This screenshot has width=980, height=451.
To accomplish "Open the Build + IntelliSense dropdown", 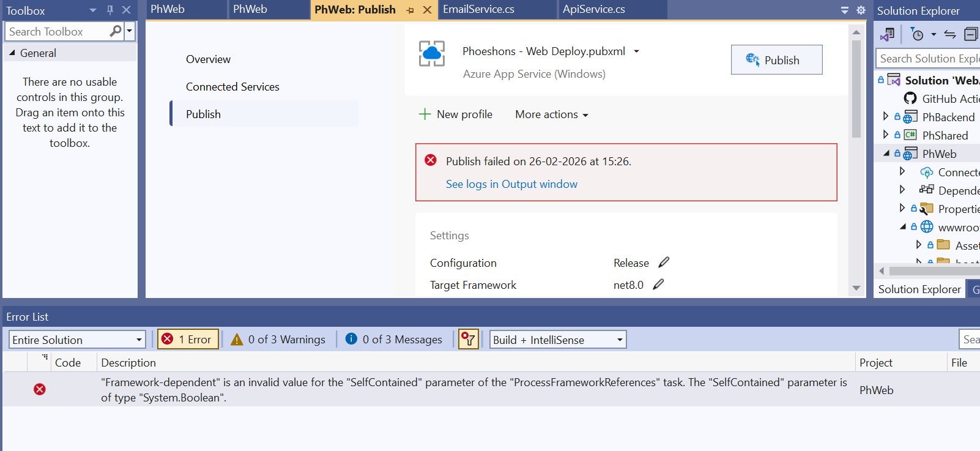I will tap(559, 340).
